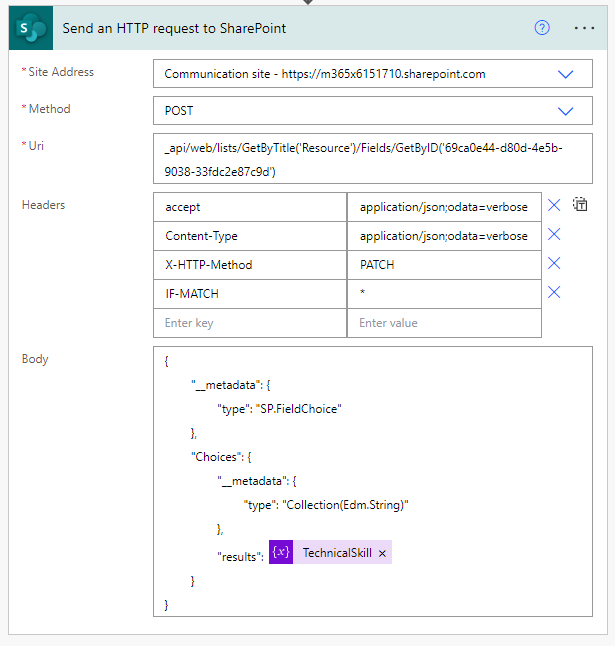Edit the IF-MATCH key field
The width and height of the screenshot is (615, 646).
tap(250, 294)
